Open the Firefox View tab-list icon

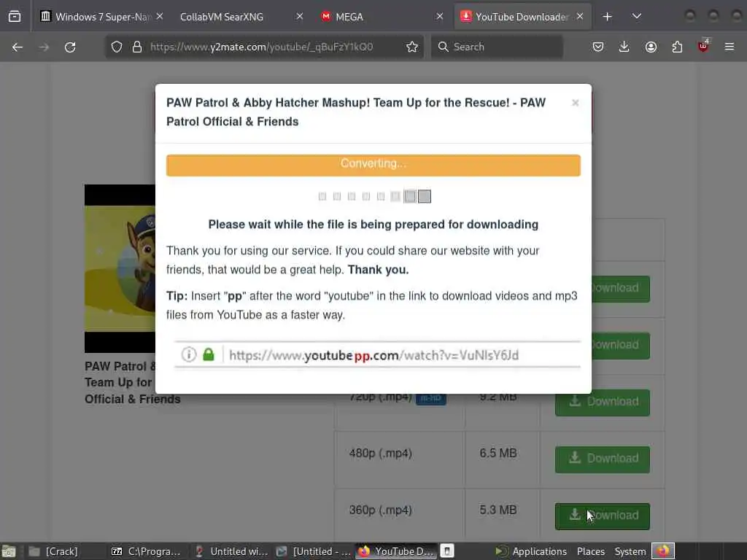pyautogui.click(x=15, y=17)
